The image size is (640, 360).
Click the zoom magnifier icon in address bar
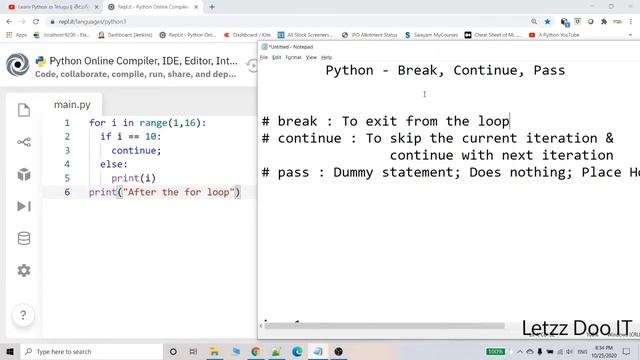point(534,21)
